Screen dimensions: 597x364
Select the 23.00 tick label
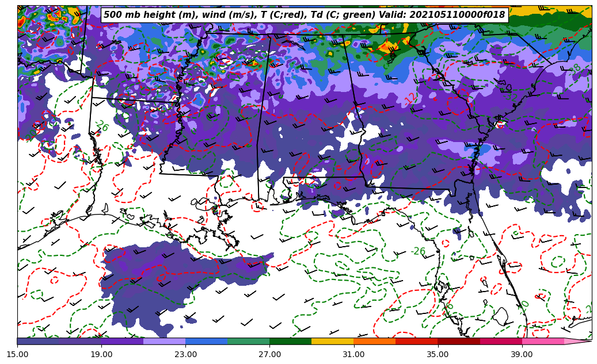point(185,354)
